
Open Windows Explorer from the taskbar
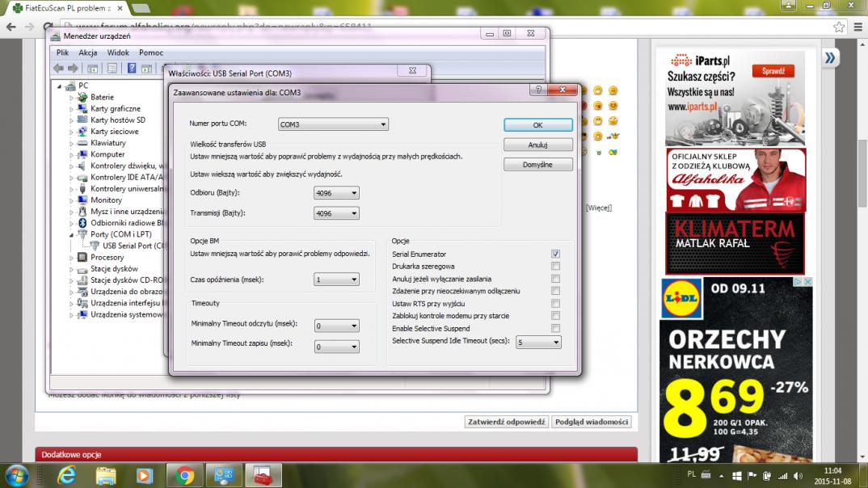click(106, 476)
